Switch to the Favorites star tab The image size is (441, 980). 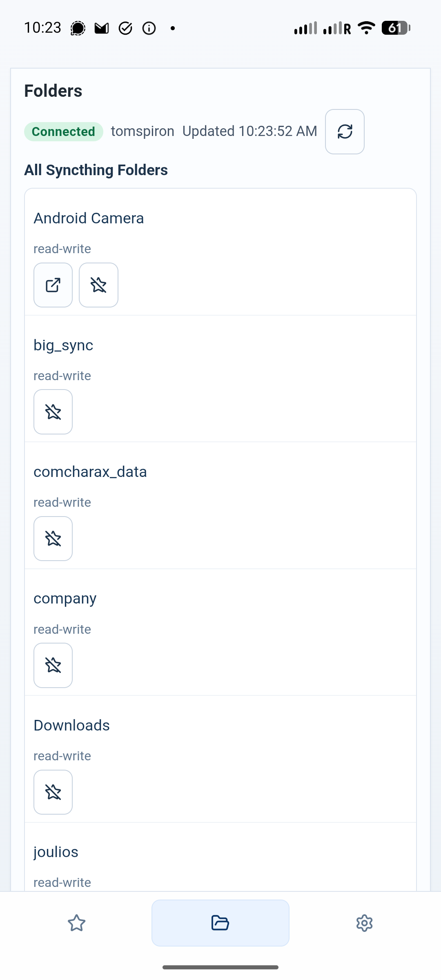click(76, 923)
